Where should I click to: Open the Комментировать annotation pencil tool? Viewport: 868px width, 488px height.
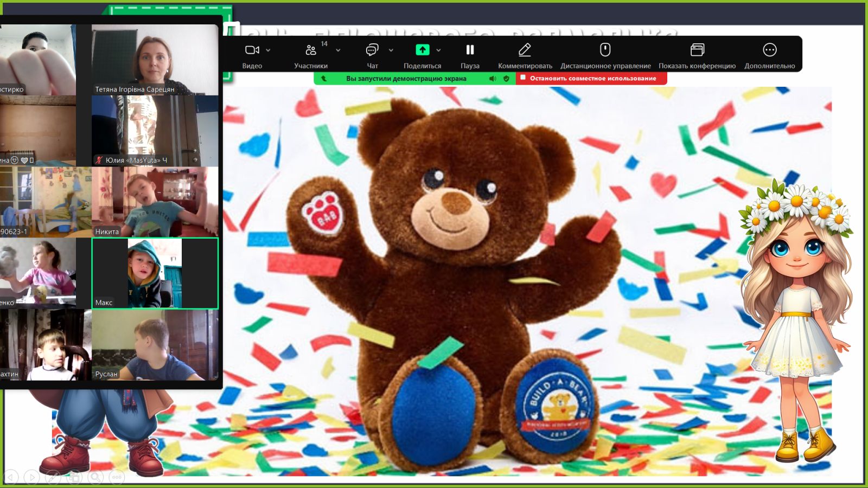(x=525, y=55)
